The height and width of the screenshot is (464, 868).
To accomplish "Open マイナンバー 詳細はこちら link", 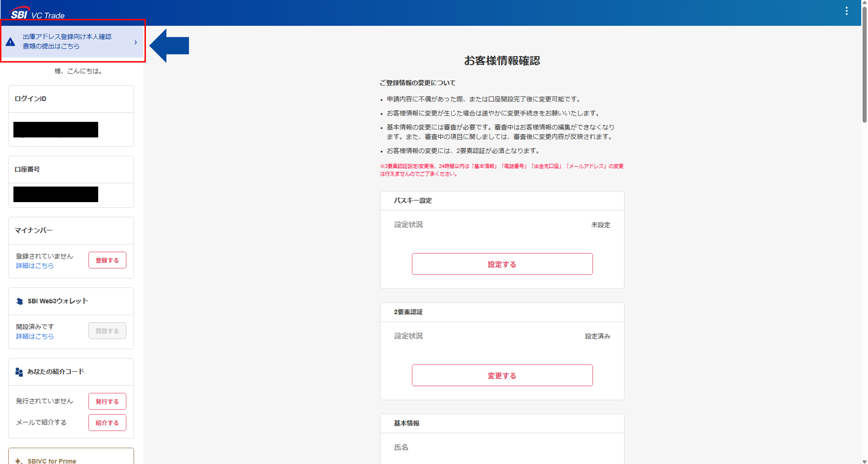I will 35,266.
